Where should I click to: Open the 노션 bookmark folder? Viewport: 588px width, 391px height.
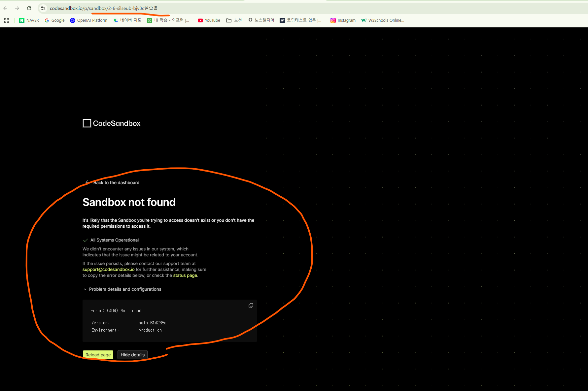pyautogui.click(x=234, y=20)
